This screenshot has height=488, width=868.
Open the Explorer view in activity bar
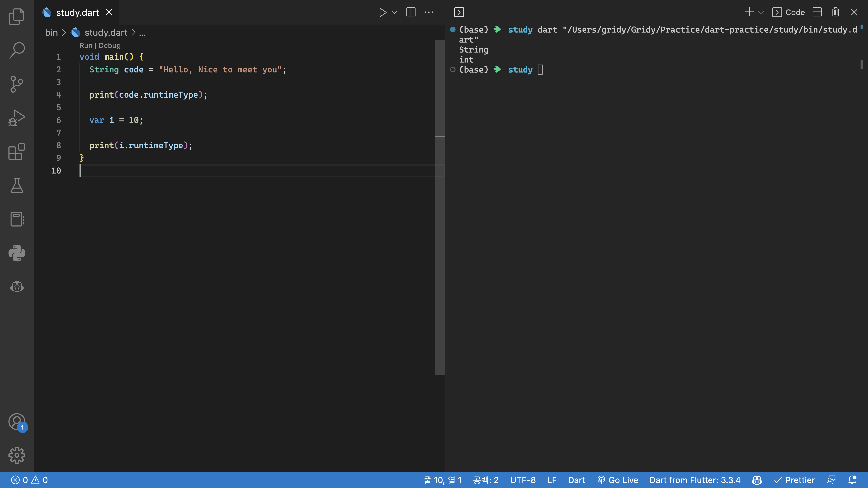point(16,16)
